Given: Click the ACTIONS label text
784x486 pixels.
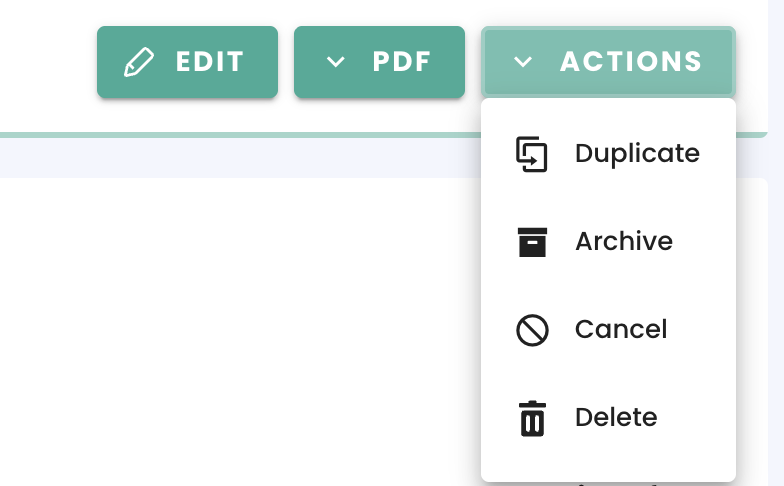Looking at the screenshot, I should coord(631,62).
